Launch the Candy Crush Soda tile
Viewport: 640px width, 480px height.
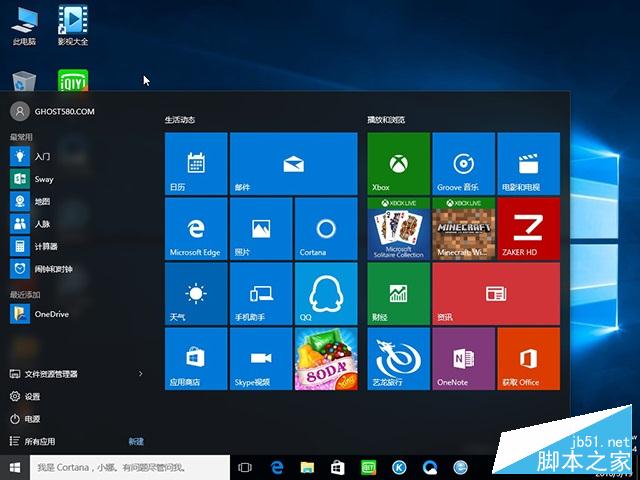pyautogui.click(x=326, y=359)
